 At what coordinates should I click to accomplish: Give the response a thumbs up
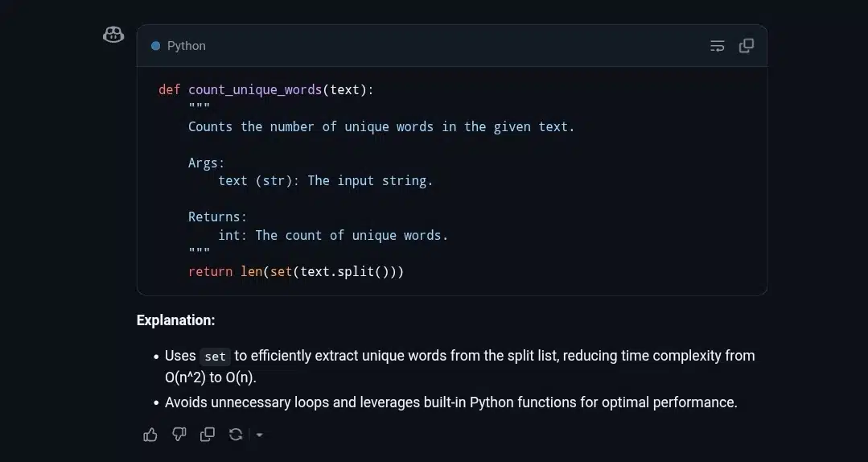tap(150, 435)
